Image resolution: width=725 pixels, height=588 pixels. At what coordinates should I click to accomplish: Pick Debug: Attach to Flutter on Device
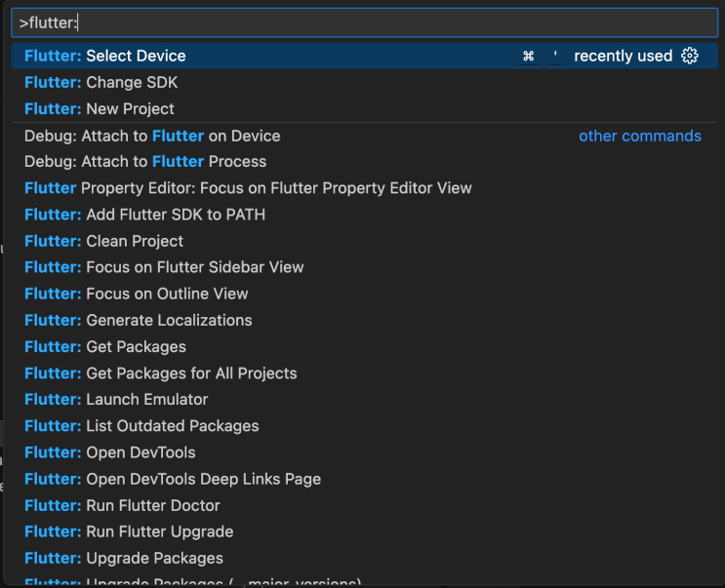364,136
